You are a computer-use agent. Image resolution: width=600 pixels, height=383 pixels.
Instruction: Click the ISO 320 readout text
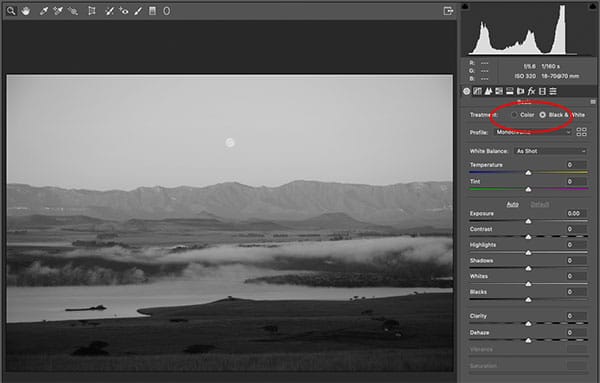(x=525, y=76)
